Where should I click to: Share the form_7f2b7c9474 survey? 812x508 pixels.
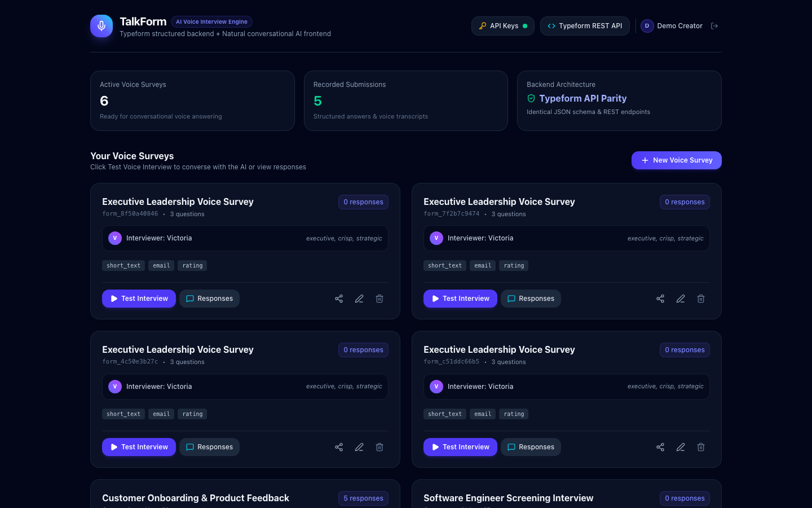pyautogui.click(x=660, y=299)
